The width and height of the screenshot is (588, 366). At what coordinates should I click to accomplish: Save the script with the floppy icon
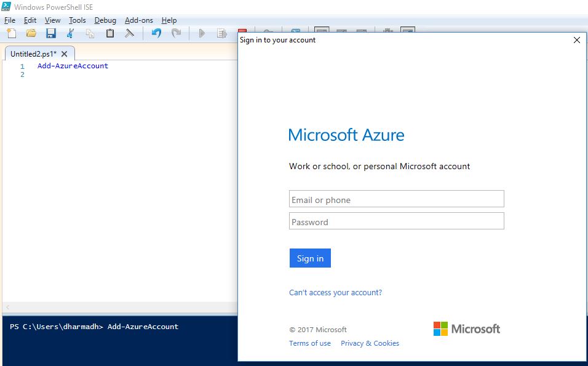(x=50, y=33)
